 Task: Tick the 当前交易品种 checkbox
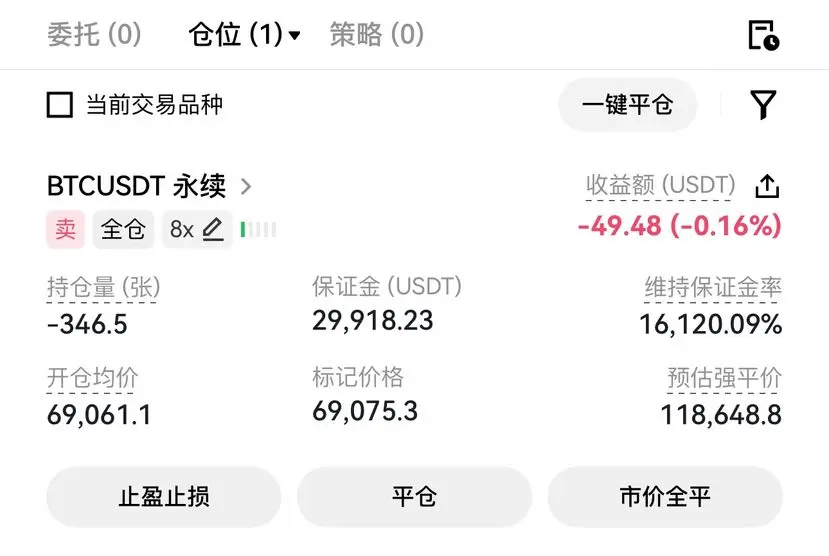60,105
